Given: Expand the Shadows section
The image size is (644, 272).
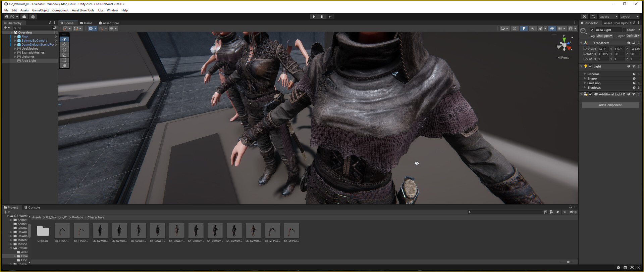Looking at the screenshot, I should (x=585, y=88).
